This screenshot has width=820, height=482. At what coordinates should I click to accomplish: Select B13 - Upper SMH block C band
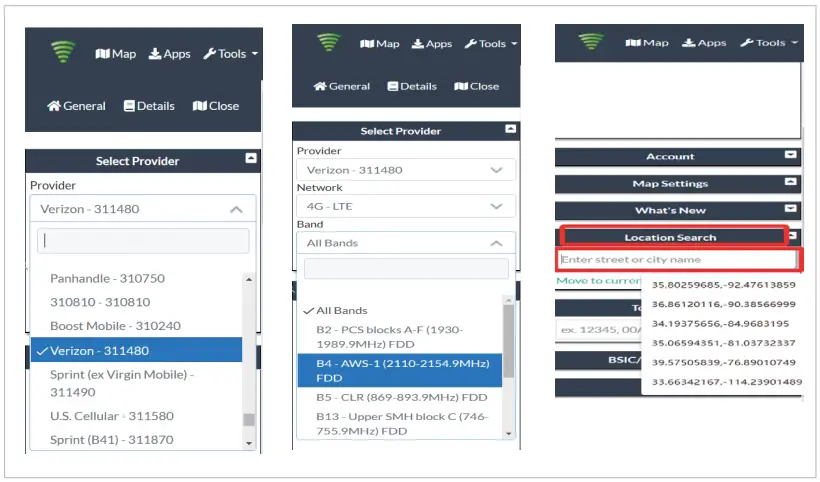[400, 424]
